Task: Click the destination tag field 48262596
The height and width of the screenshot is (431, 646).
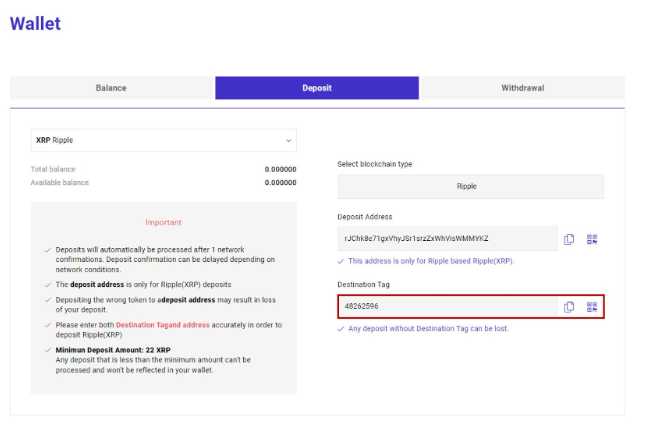Action: coord(448,307)
